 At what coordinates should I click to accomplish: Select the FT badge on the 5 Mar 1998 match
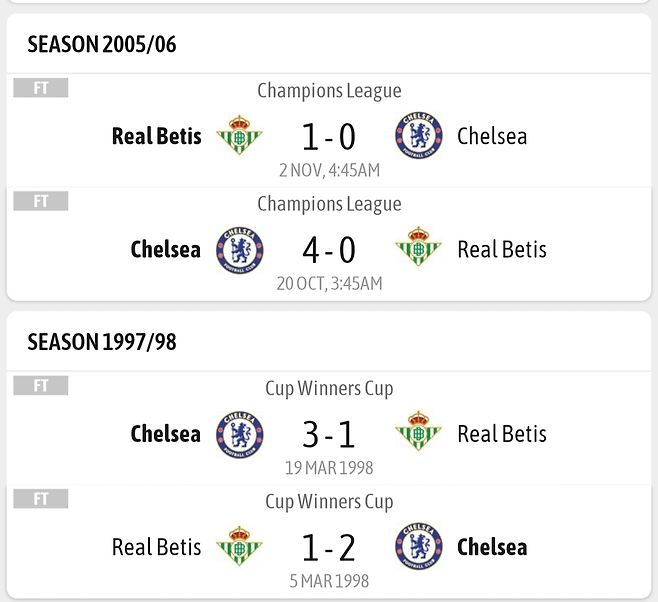[x=41, y=498]
